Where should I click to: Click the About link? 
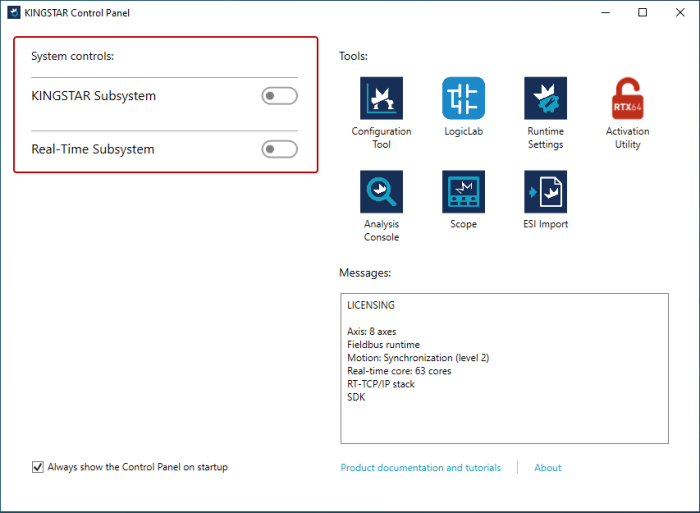pyautogui.click(x=548, y=467)
